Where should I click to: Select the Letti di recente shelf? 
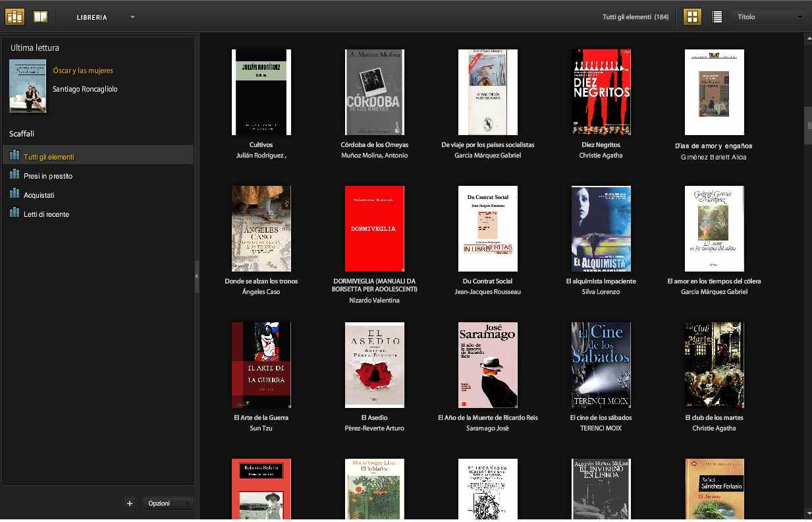46,214
